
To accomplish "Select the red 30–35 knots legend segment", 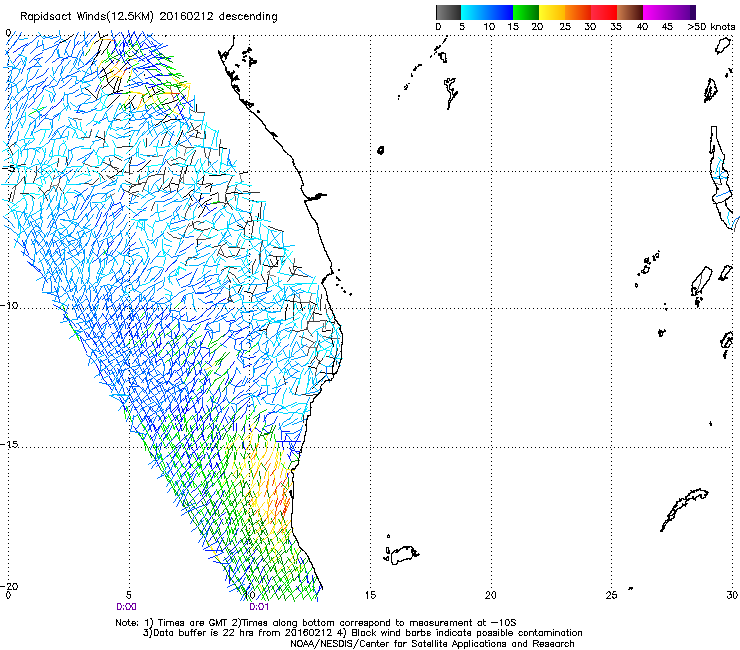I will tap(604, 12).
